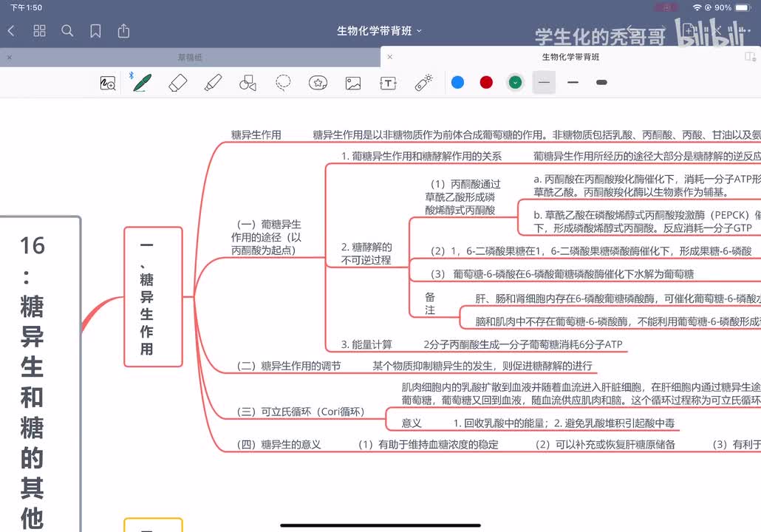The image size is (761, 532).
Task: Open split view options icon
Action: tap(751, 57)
